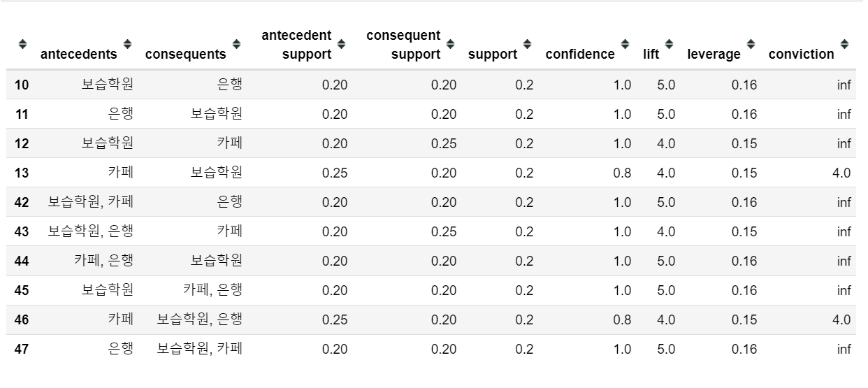The image size is (868, 388).
Task: Click the consequents header text
Action: tap(185, 55)
